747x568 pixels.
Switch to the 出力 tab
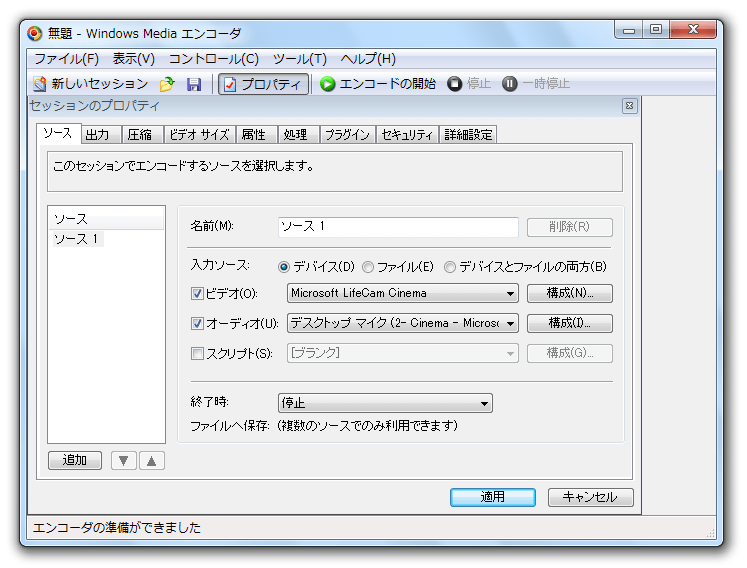tap(101, 135)
